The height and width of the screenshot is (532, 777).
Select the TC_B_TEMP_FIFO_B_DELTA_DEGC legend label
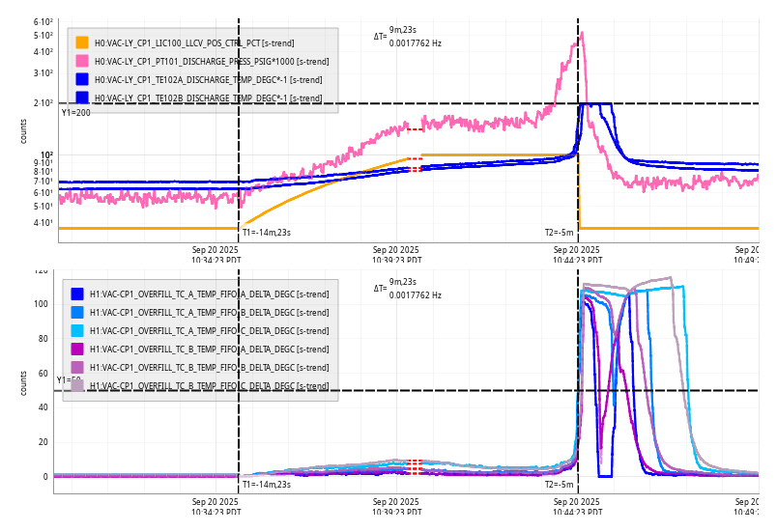tap(209, 368)
